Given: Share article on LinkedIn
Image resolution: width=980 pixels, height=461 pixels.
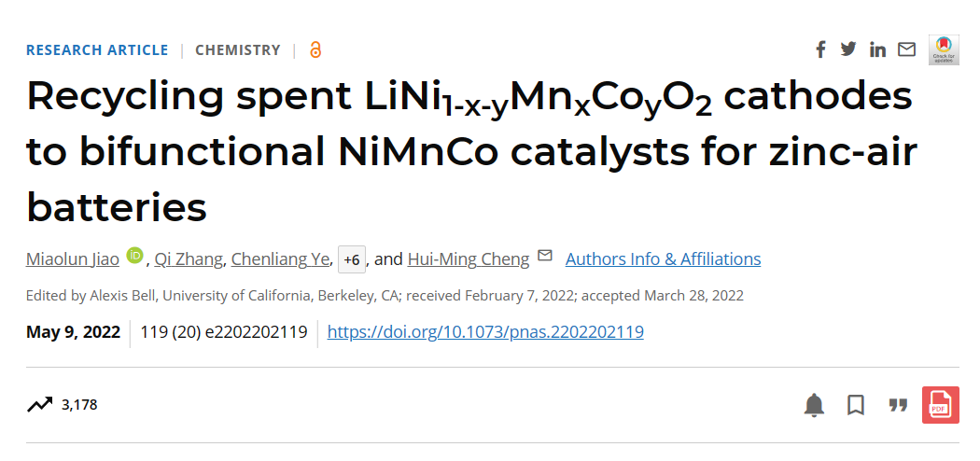Looking at the screenshot, I should coord(877,49).
